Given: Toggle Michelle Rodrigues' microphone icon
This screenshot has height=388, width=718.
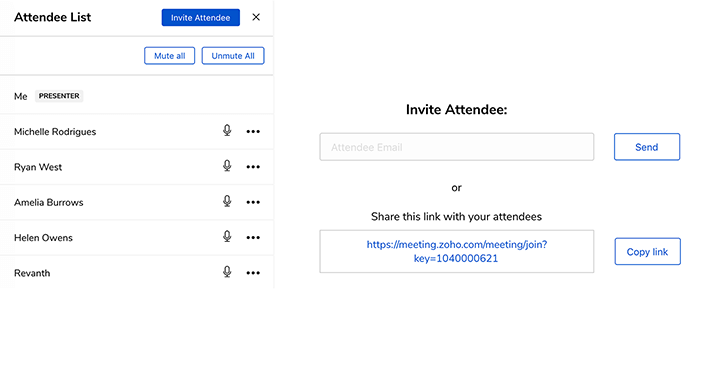Looking at the screenshot, I should pos(227,131).
